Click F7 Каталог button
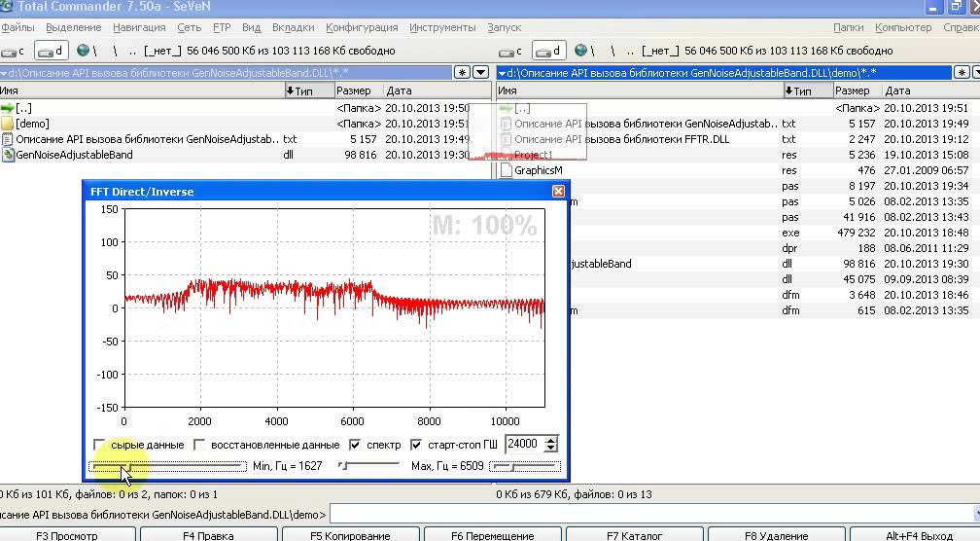This screenshot has width=980, height=541. (634, 535)
